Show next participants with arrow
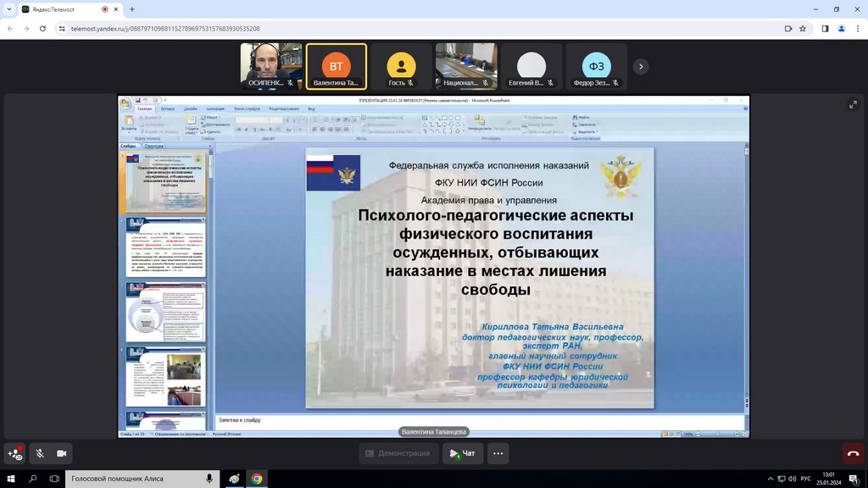The image size is (868, 488). pyautogui.click(x=641, y=66)
